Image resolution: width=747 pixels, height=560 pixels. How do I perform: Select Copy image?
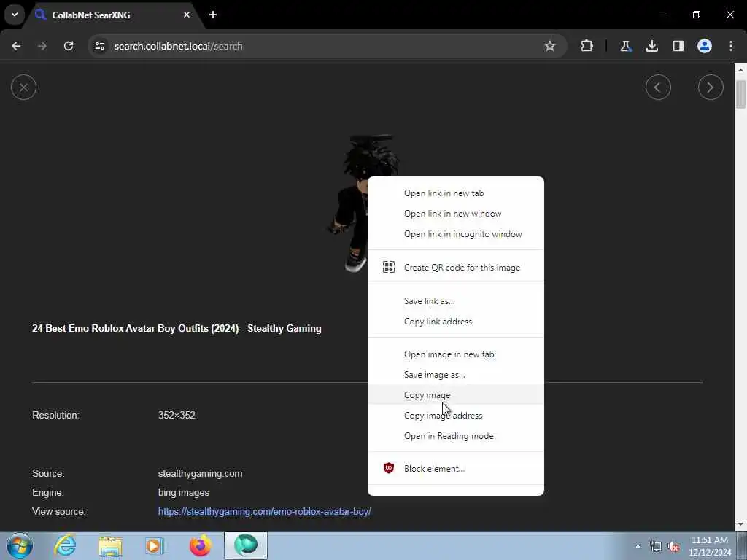(456, 395)
